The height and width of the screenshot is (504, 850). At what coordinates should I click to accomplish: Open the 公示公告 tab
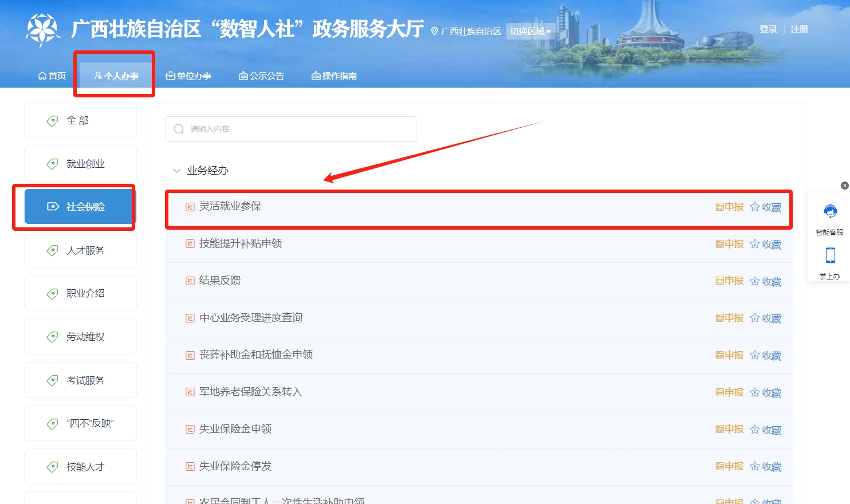coord(261,76)
